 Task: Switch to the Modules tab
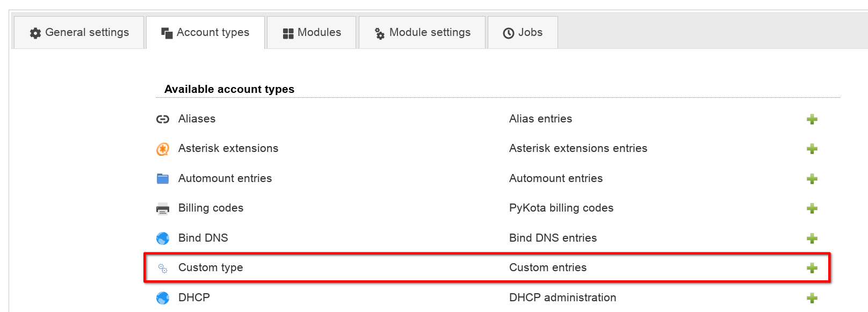pos(312,33)
